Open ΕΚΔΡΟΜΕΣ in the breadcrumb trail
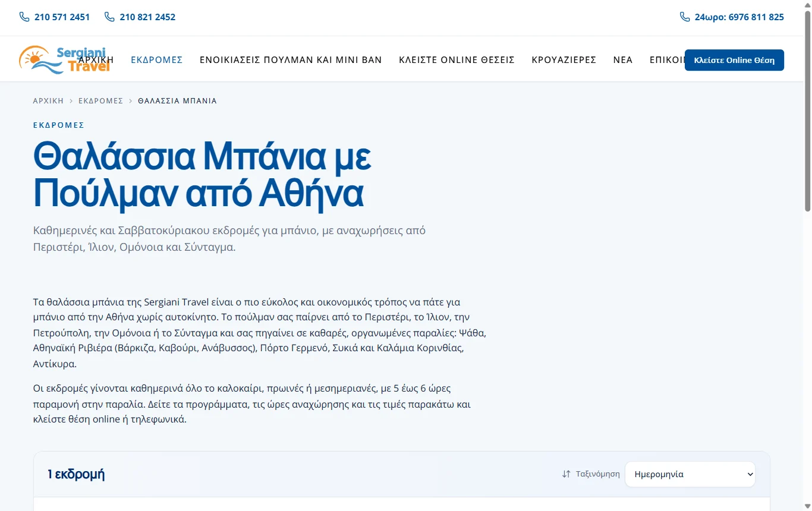The height and width of the screenshot is (511, 812). pos(100,101)
